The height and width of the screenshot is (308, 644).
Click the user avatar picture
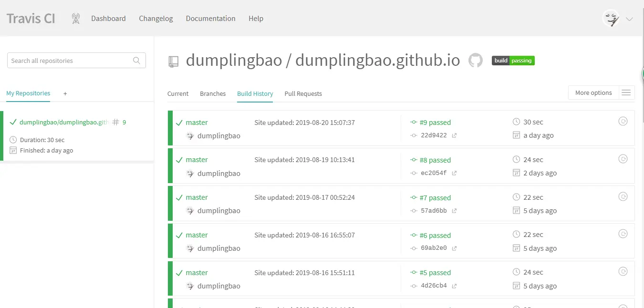click(611, 19)
